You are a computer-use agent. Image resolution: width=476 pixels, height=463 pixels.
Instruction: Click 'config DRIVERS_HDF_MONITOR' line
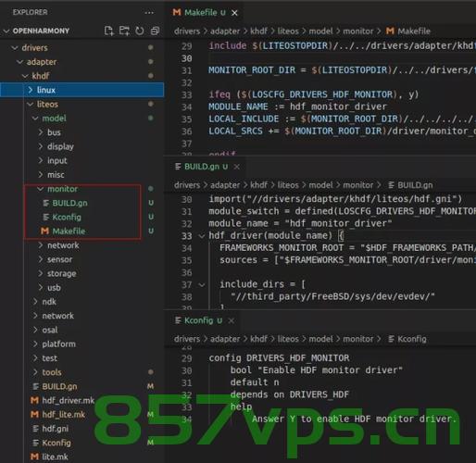tap(279, 358)
